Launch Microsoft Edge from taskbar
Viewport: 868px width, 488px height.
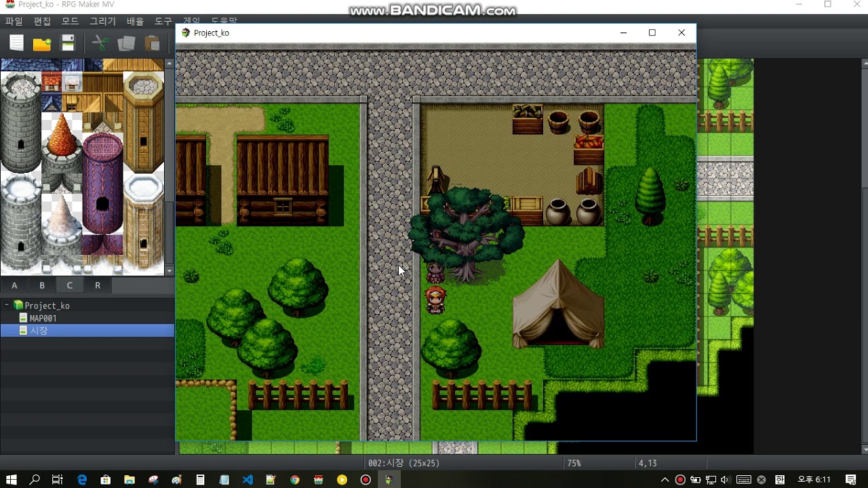point(82,480)
